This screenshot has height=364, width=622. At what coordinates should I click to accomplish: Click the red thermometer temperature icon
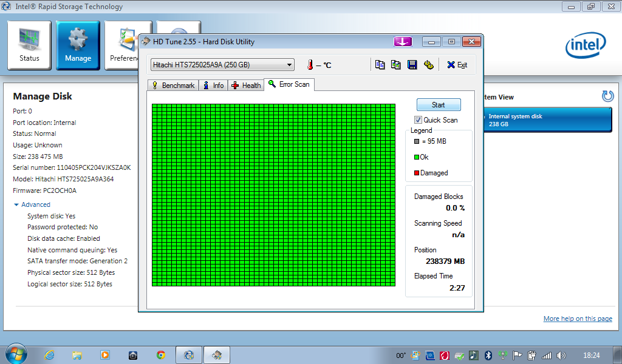click(x=310, y=64)
